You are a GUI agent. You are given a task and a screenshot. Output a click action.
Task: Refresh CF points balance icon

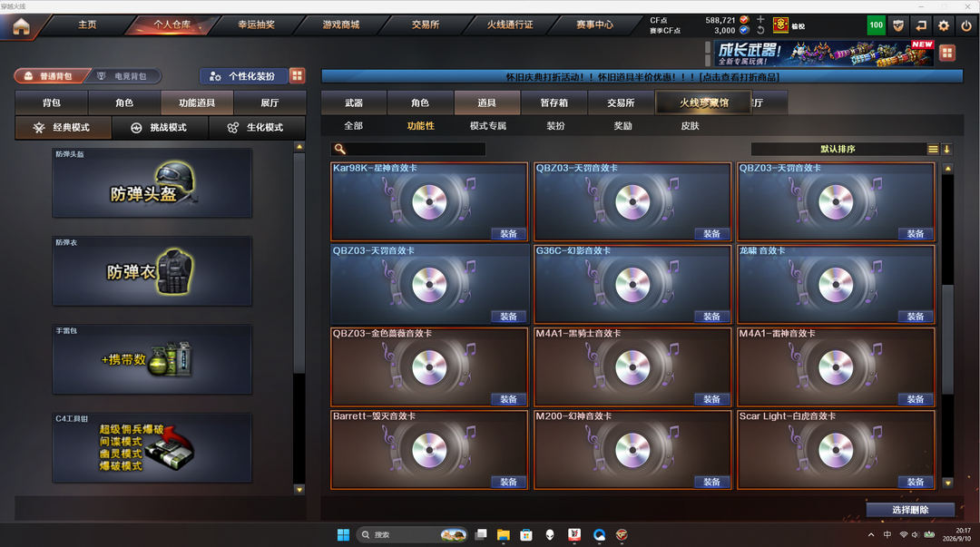760,30
